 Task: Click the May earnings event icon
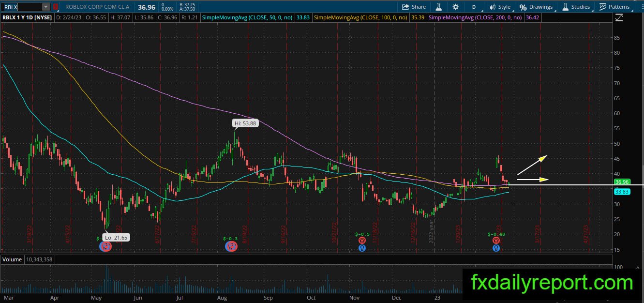pos(105,247)
